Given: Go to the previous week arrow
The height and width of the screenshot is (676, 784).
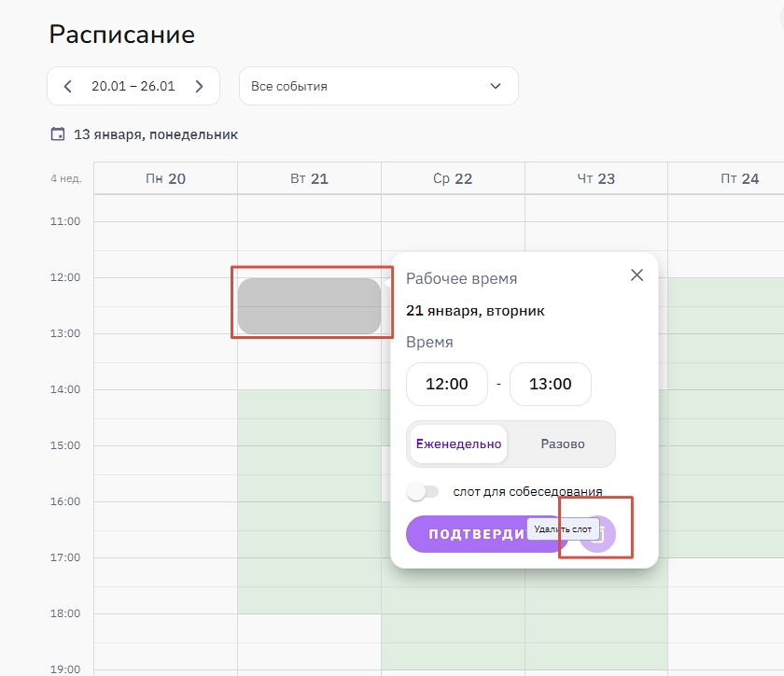Looking at the screenshot, I should [x=67, y=86].
